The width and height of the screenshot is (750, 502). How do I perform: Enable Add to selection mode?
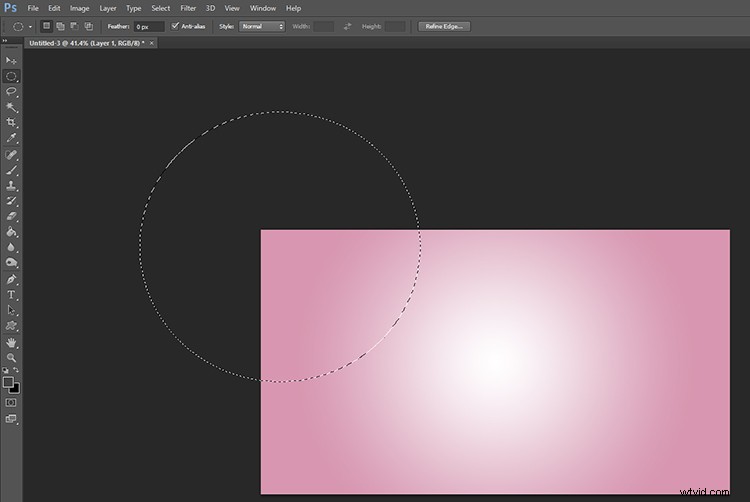coord(60,26)
